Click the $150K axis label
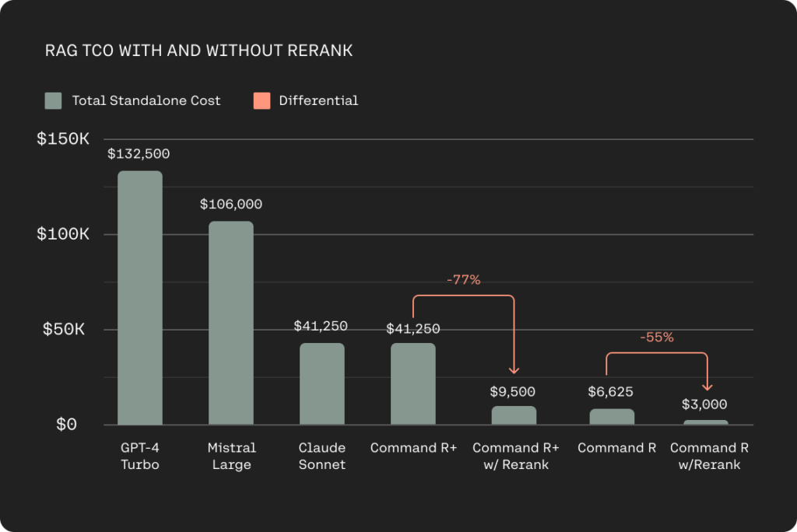Image resolution: width=797 pixels, height=532 pixels. click(x=63, y=138)
